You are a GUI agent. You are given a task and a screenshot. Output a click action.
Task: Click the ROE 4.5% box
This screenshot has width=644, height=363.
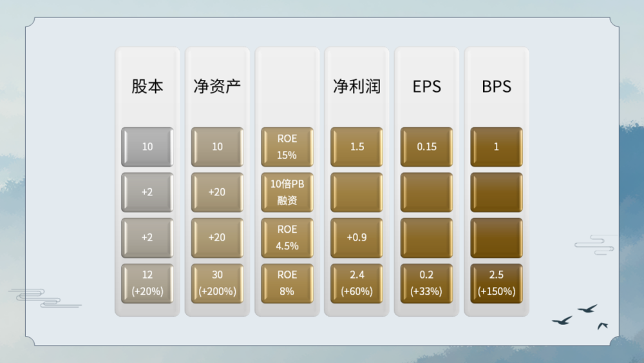[287, 237]
